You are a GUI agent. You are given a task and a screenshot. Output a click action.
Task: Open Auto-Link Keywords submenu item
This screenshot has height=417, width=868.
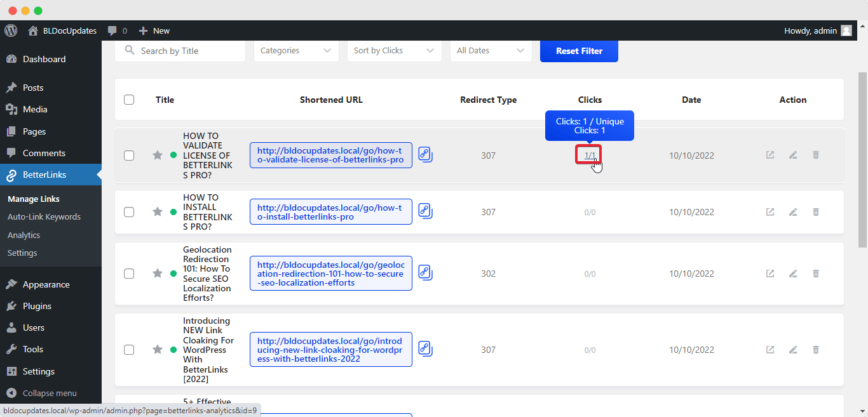[44, 216]
